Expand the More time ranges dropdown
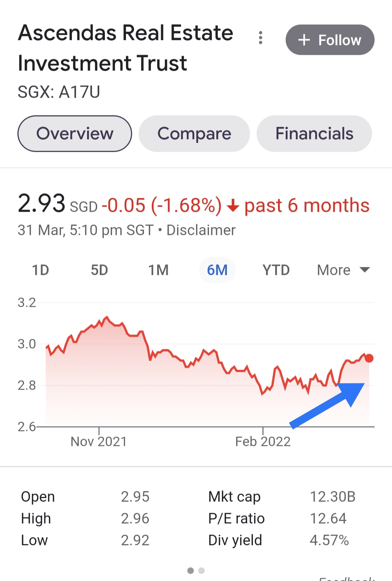 [334, 270]
